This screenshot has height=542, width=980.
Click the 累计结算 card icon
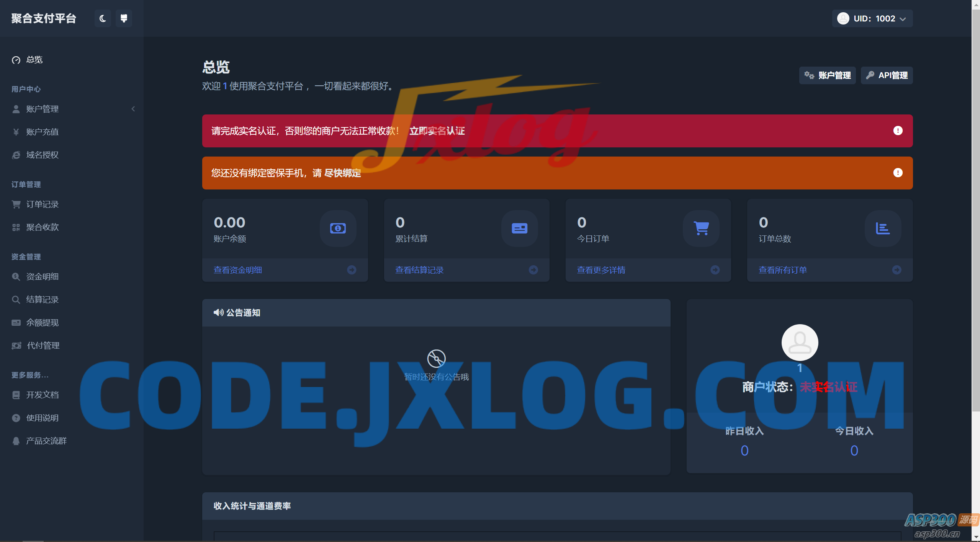[x=519, y=229]
